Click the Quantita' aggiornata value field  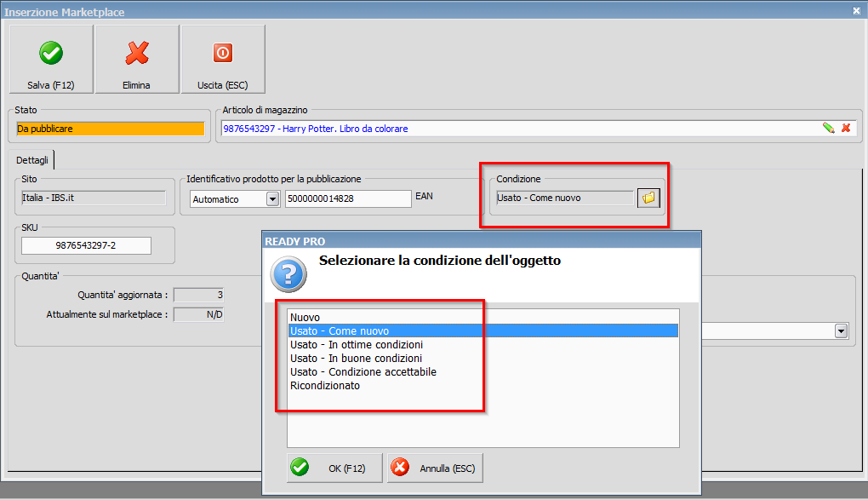[x=199, y=295]
